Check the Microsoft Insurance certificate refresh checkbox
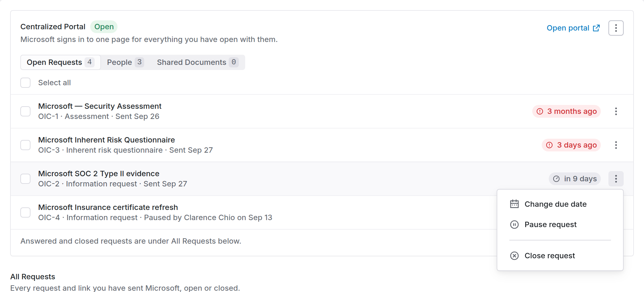 (25, 212)
